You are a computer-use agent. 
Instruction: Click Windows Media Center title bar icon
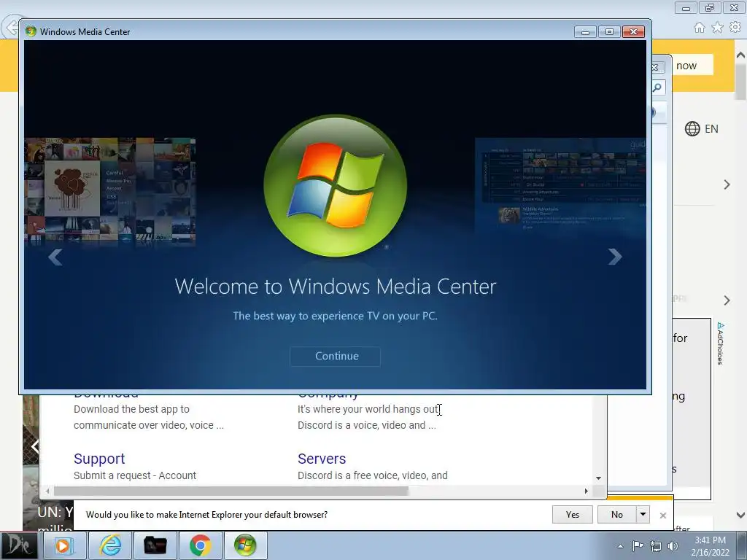pos(31,31)
